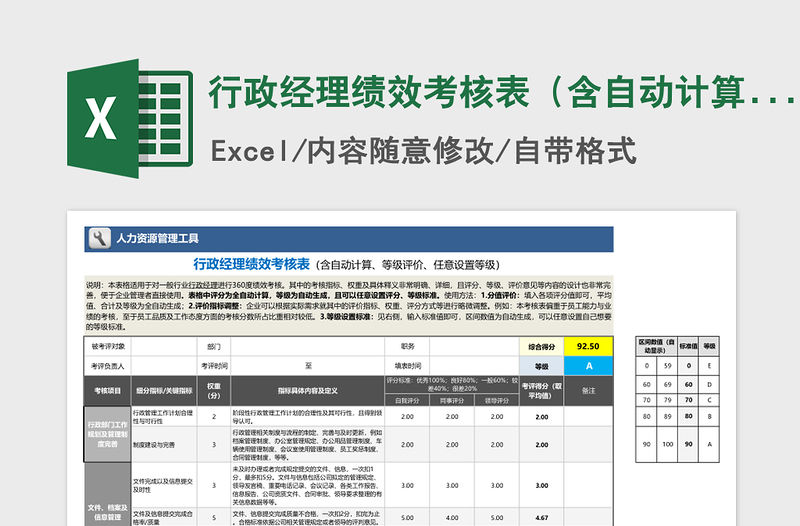This screenshot has height=526, width=800.
Task: Select the 考评时间 label cell
Action: coord(214,366)
